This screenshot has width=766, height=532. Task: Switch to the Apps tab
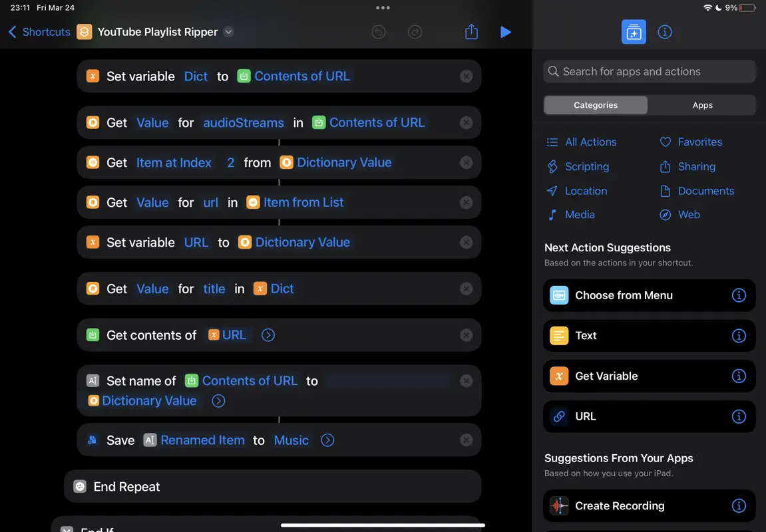[x=702, y=104]
